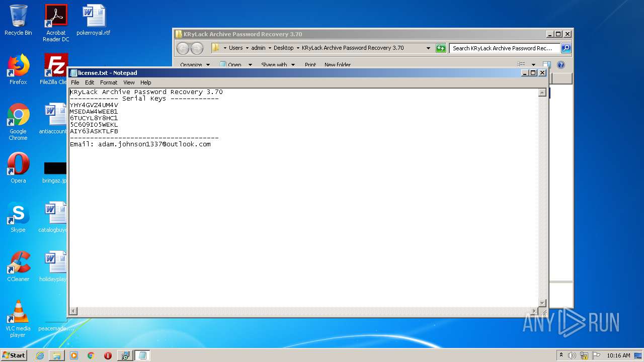Open Internet Explorer from the taskbar
The width and height of the screenshot is (644, 362).
pos(40,355)
